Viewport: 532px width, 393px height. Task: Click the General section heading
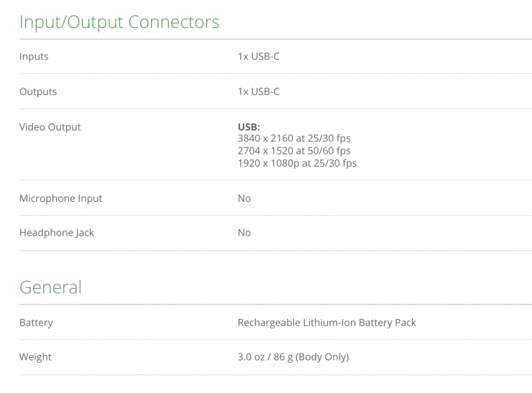[50, 287]
